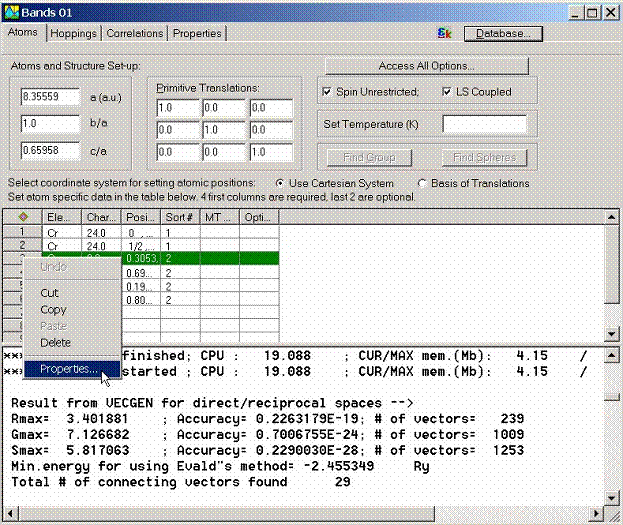The width and height of the screenshot is (623, 525).
Task: Click the Set Temperature (K) input field
Action: [x=484, y=125]
